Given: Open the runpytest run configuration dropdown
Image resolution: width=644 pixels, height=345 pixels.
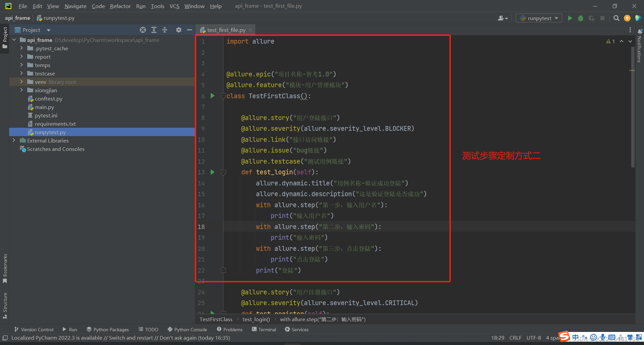Looking at the screenshot, I should coord(539,18).
